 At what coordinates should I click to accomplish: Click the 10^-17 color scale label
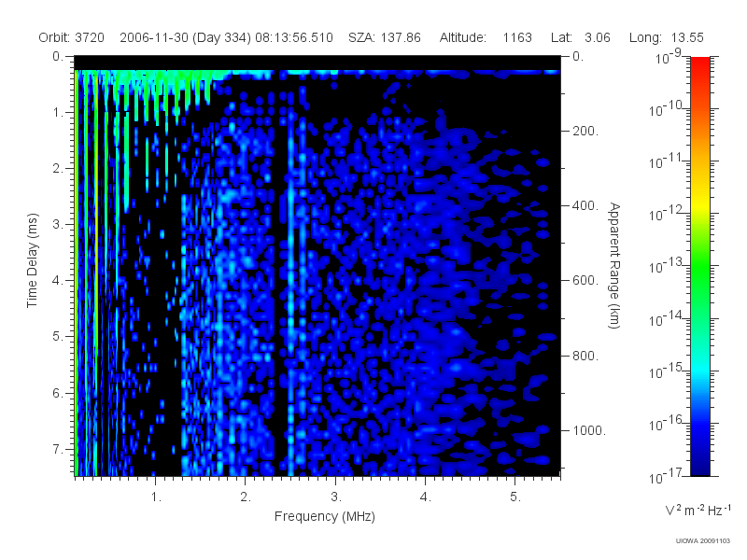click(x=666, y=477)
